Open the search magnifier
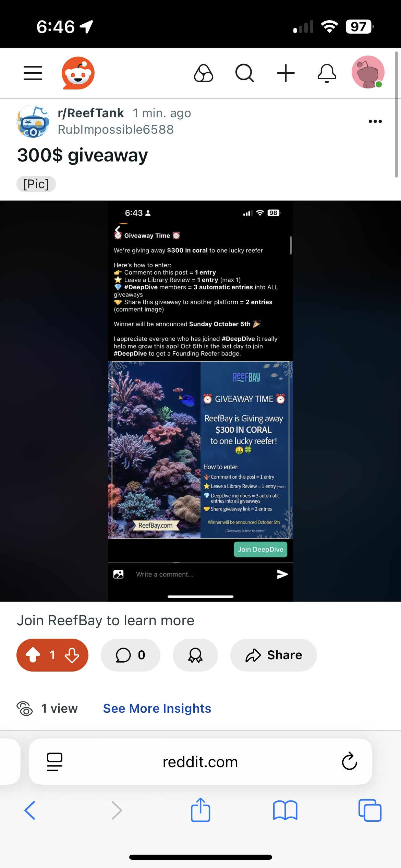 pyautogui.click(x=245, y=73)
